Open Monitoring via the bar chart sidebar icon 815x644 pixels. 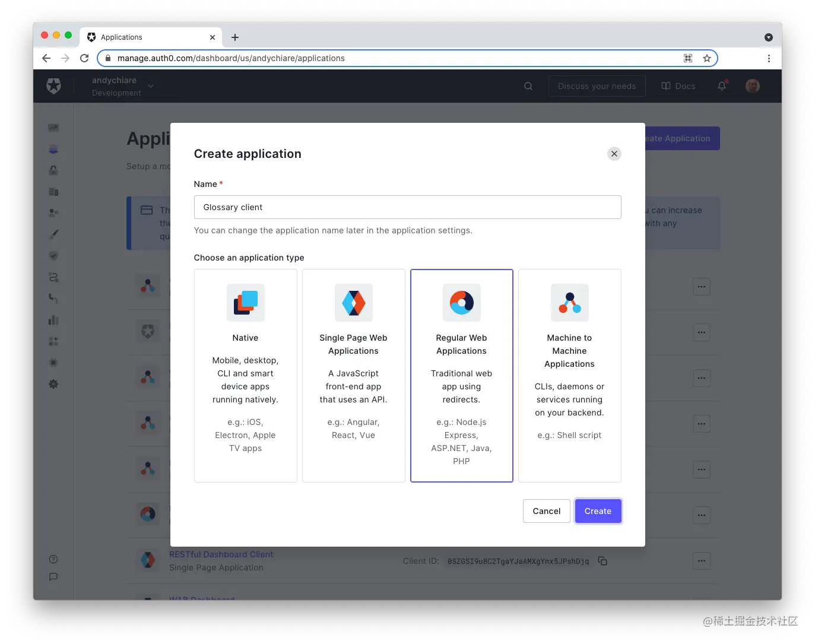tap(53, 320)
